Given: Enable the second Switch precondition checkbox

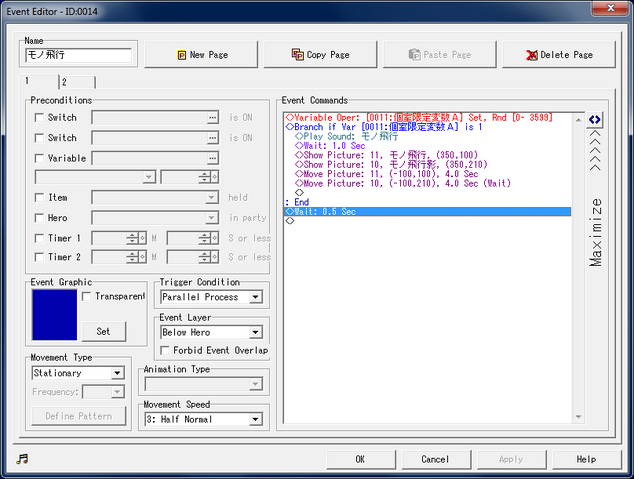Looking at the screenshot, I should coord(39,138).
